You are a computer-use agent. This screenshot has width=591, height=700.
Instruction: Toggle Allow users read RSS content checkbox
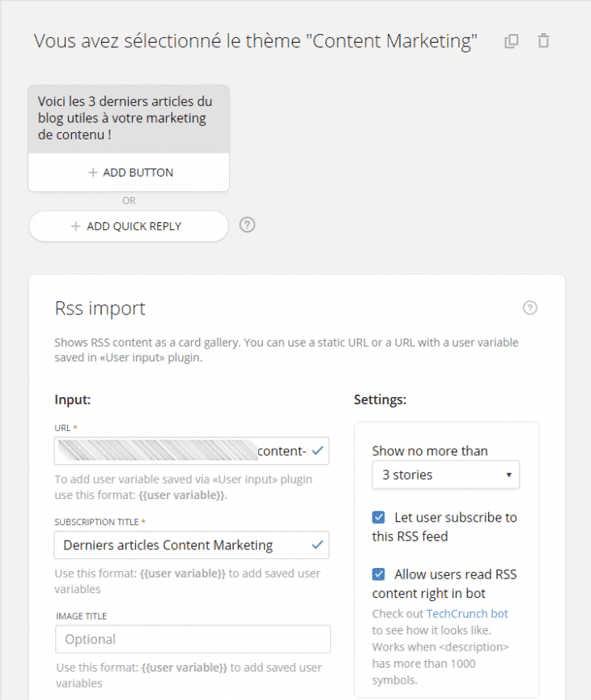click(x=378, y=574)
